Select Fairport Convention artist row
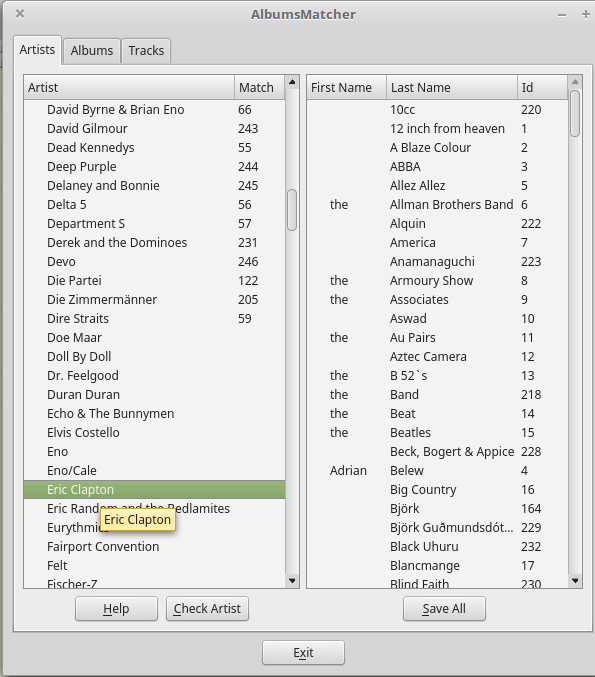The height and width of the screenshot is (677, 595). point(155,547)
